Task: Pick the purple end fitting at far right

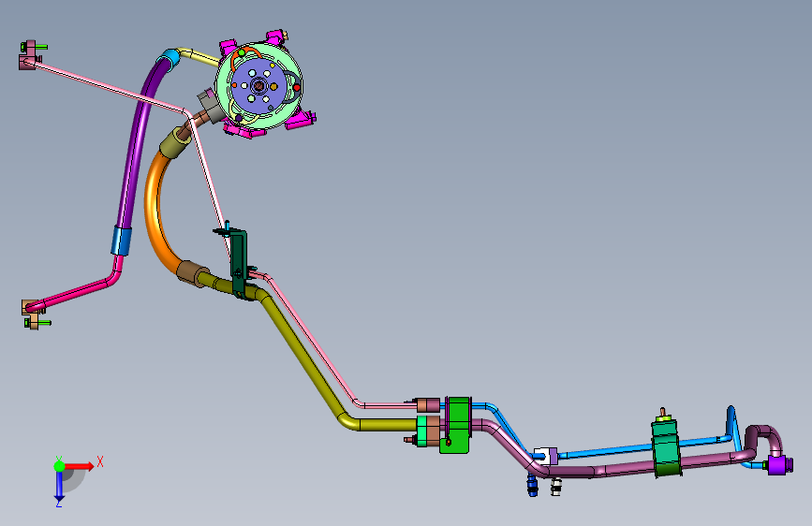Action: pos(778,464)
